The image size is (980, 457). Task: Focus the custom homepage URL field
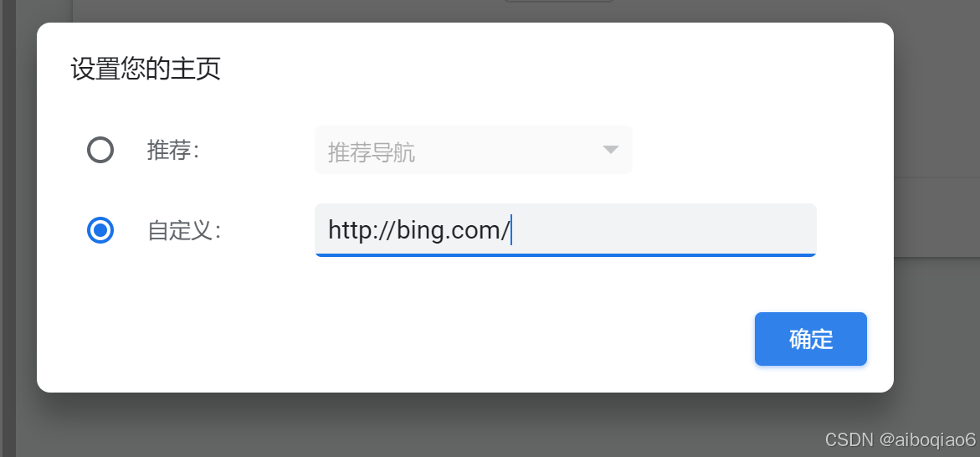click(566, 230)
